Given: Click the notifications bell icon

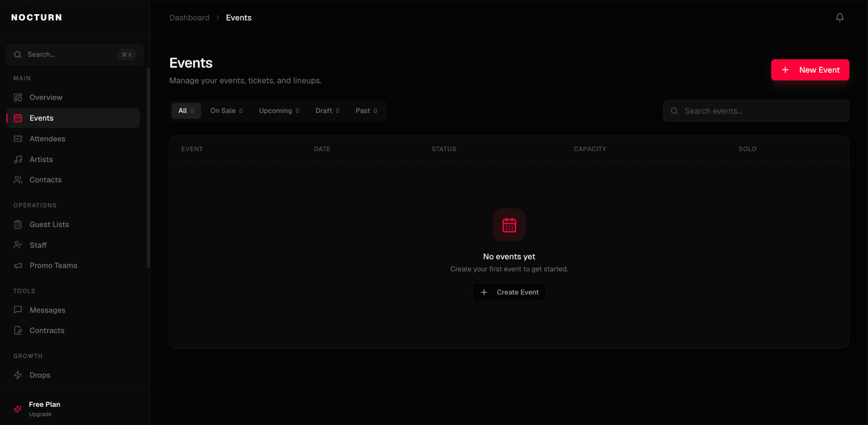Looking at the screenshot, I should coord(840,17).
